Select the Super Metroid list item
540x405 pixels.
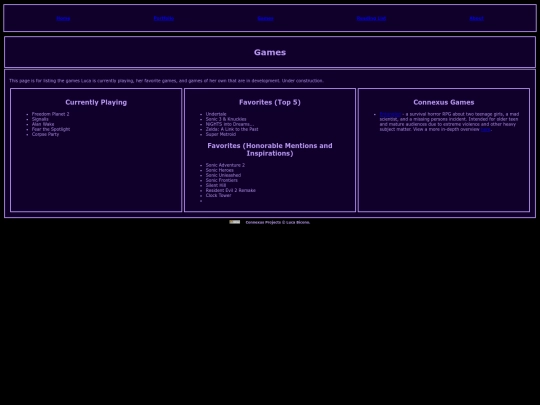221,134
